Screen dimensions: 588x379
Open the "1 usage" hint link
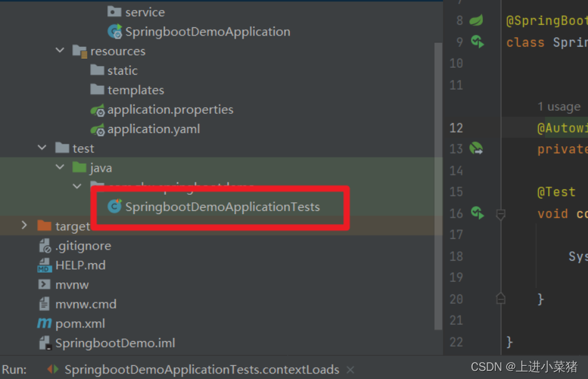tap(559, 107)
